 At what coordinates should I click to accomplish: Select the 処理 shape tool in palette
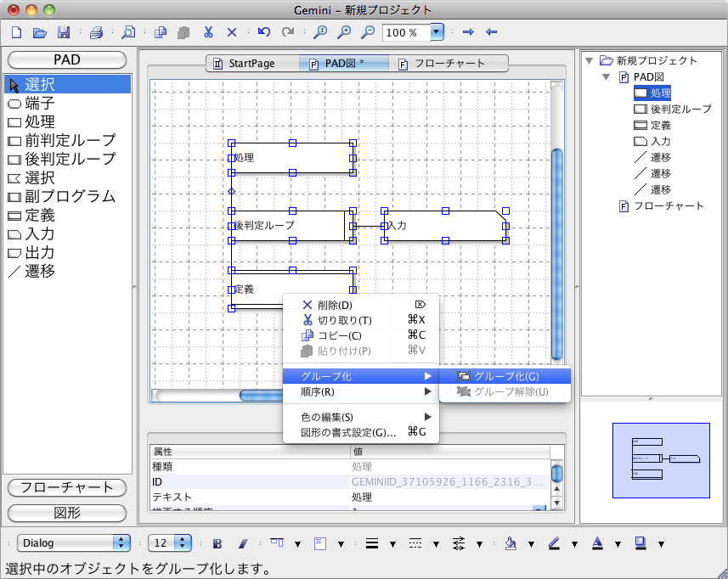click(x=68, y=121)
